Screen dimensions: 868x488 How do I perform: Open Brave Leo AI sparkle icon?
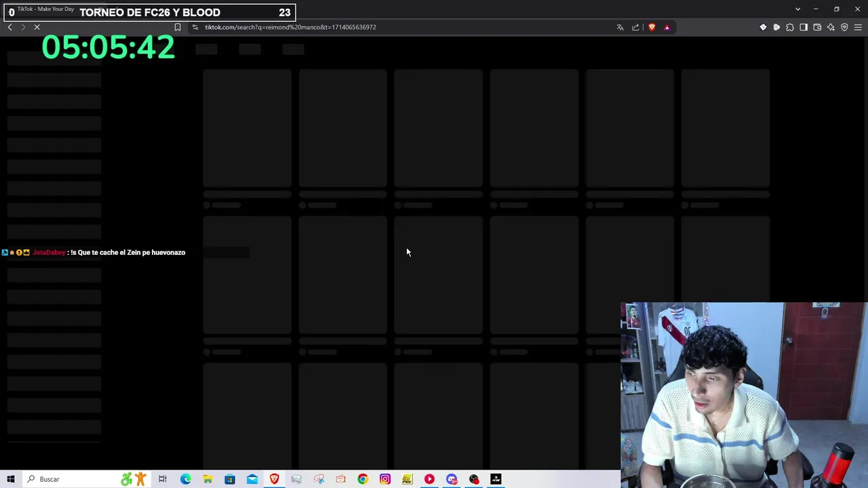click(x=831, y=27)
